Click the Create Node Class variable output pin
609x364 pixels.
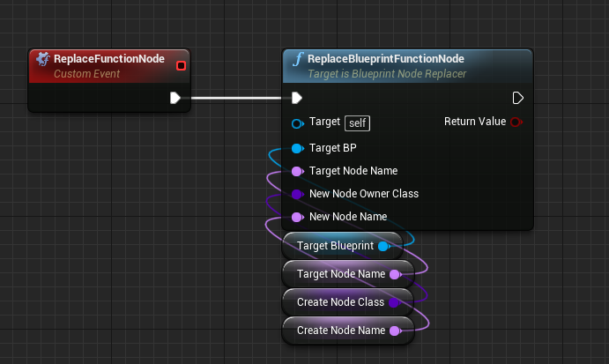coord(395,302)
